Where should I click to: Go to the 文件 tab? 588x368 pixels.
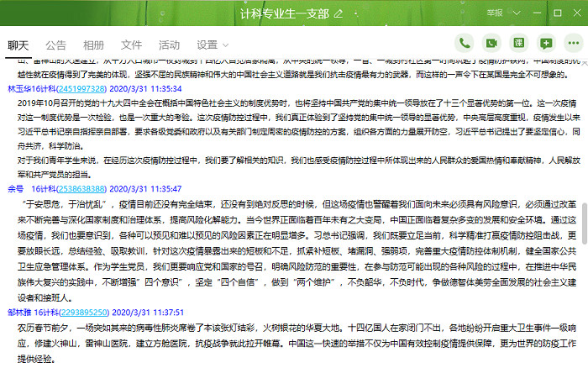[x=131, y=45]
